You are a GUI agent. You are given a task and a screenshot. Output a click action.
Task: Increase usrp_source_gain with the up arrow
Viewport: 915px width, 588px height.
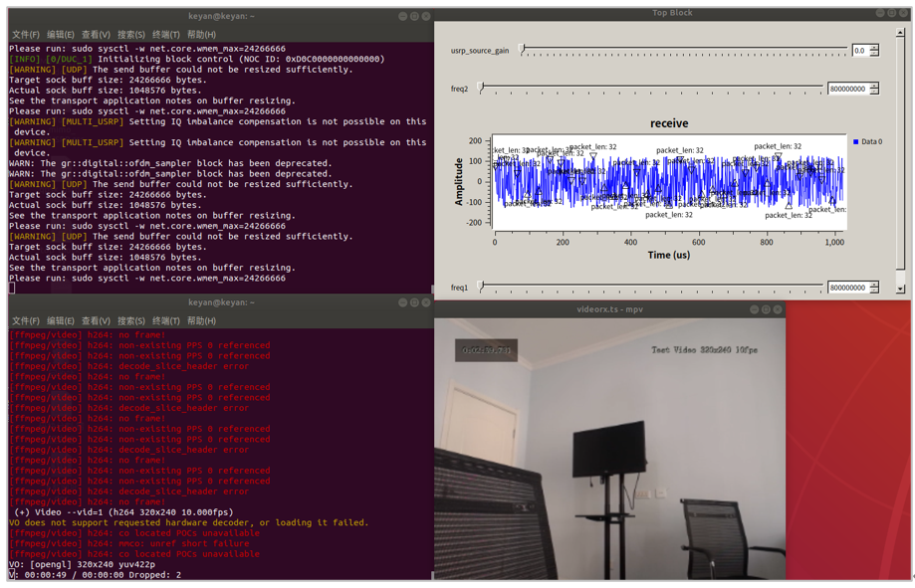coord(874,47)
